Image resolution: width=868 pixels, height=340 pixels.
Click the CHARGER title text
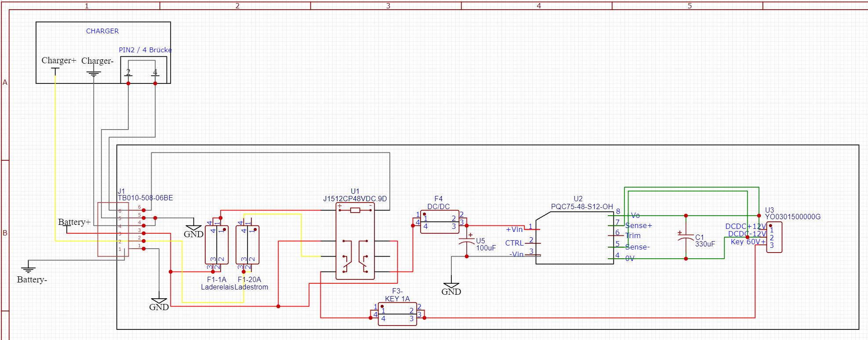[102, 31]
